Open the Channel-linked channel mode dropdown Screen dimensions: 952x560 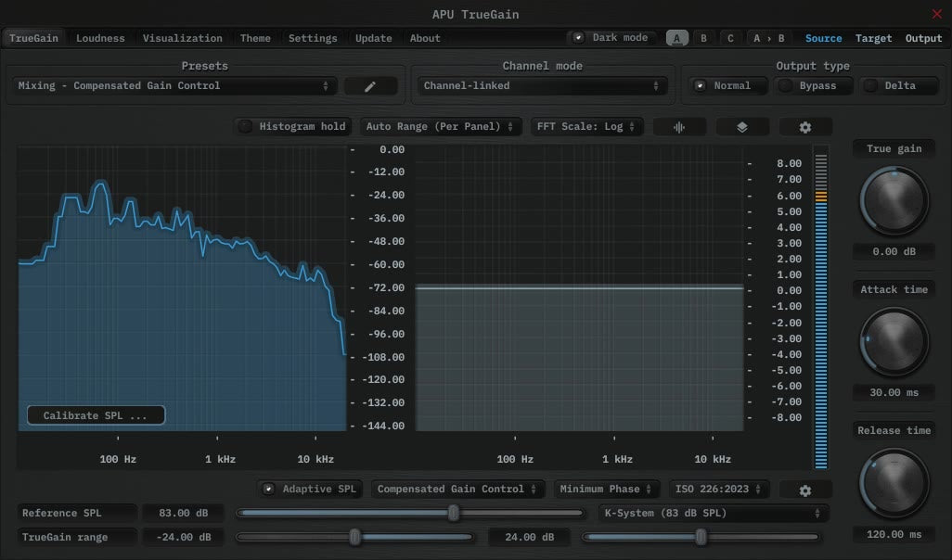click(x=542, y=85)
